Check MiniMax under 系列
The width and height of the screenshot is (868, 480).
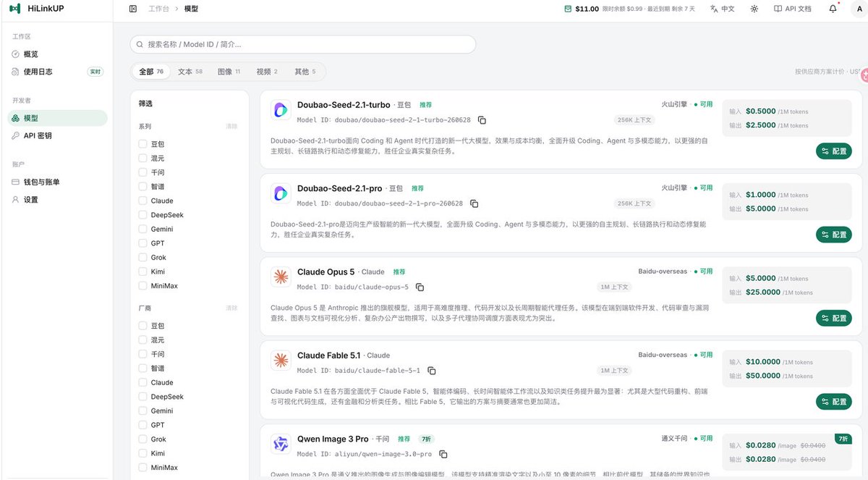coord(142,286)
